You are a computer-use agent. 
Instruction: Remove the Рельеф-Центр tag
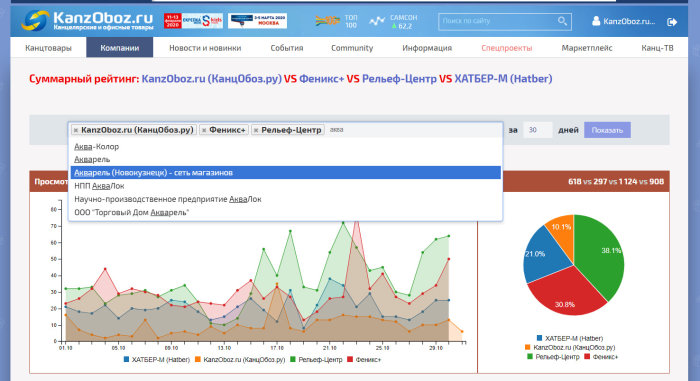click(256, 130)
